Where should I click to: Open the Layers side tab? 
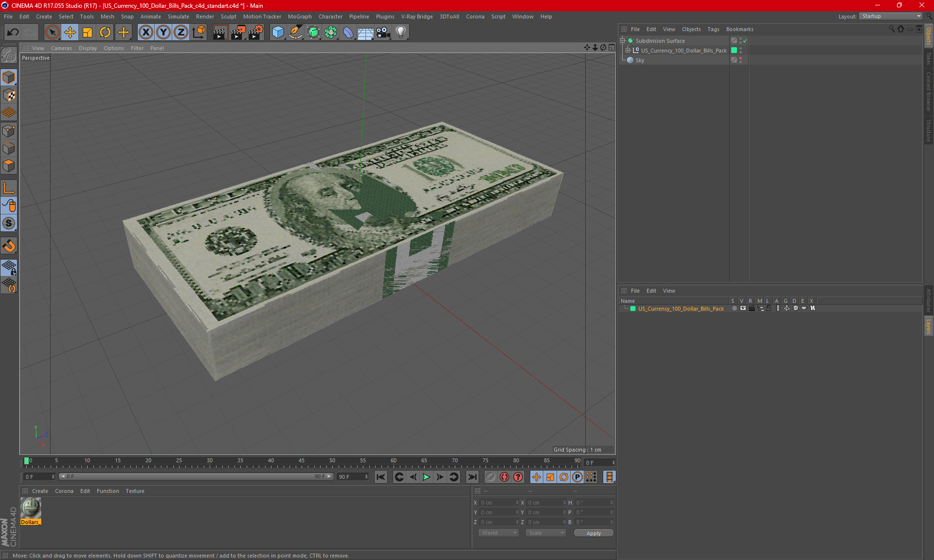tap(929, 326)
